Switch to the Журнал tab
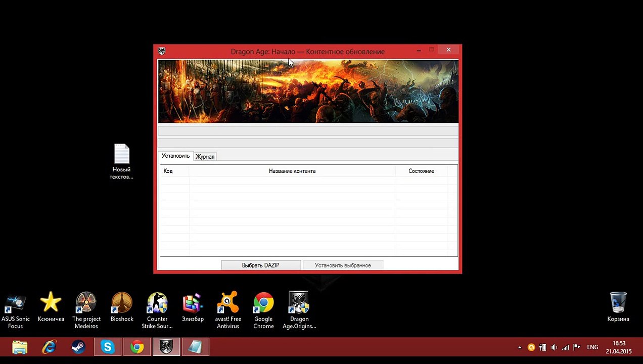 click(x=205, y=157)
